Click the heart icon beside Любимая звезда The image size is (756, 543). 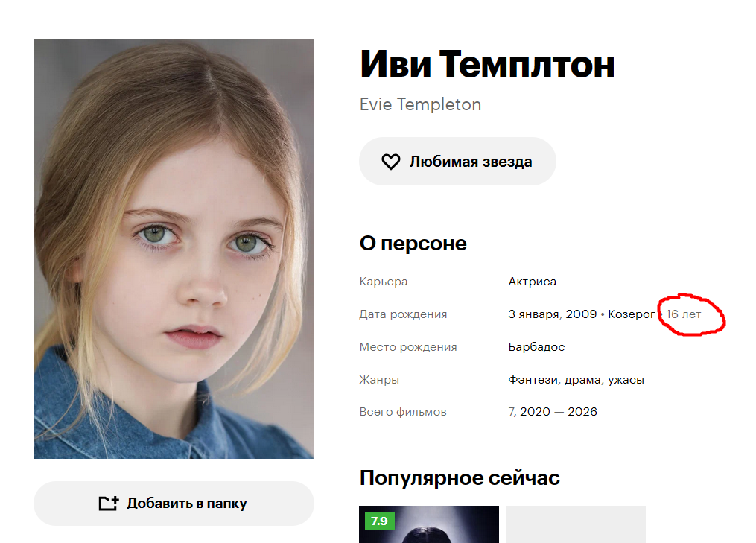(390, 162)
